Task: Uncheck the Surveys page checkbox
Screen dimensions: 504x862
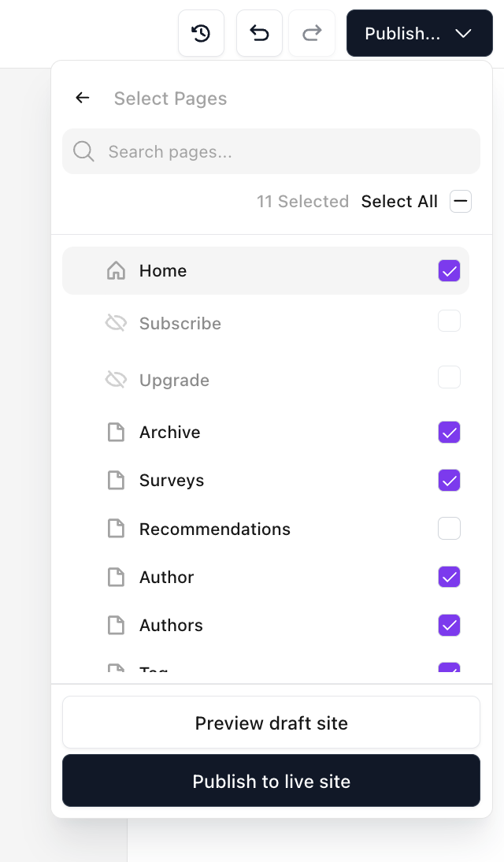Action: [449, 481]
